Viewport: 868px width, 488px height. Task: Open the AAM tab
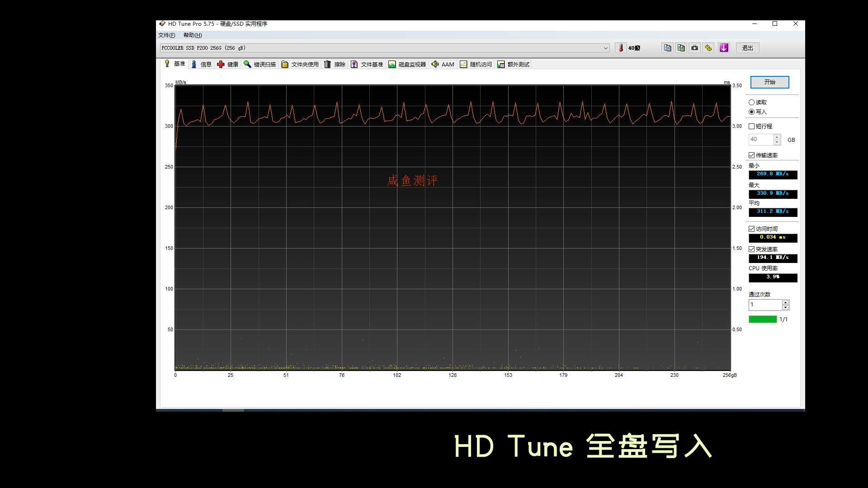coord(443,65)
